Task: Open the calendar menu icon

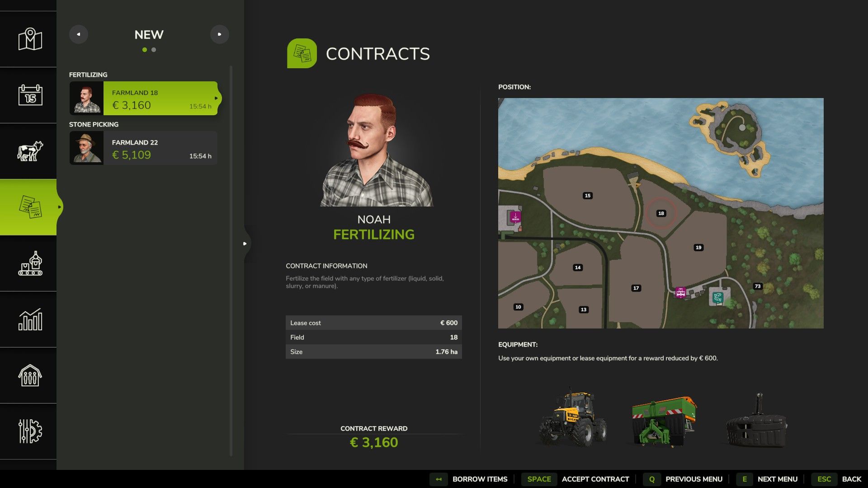Action: (30, 95)
